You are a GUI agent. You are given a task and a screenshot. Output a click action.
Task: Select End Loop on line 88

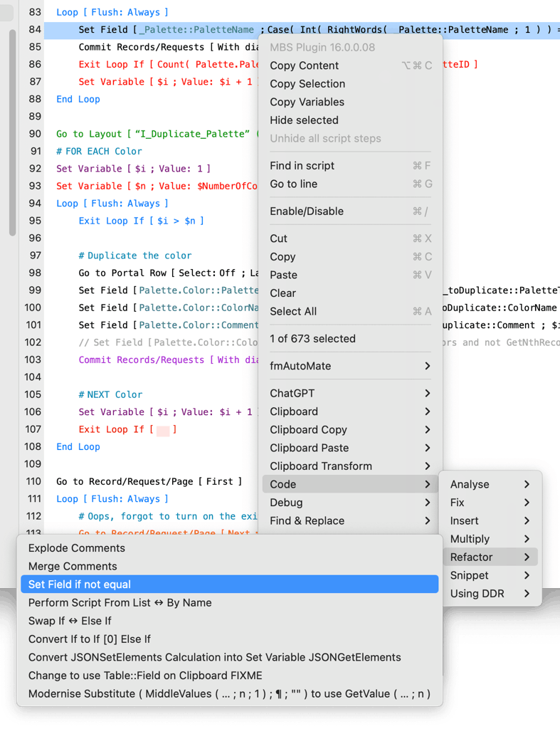point(78,99)
